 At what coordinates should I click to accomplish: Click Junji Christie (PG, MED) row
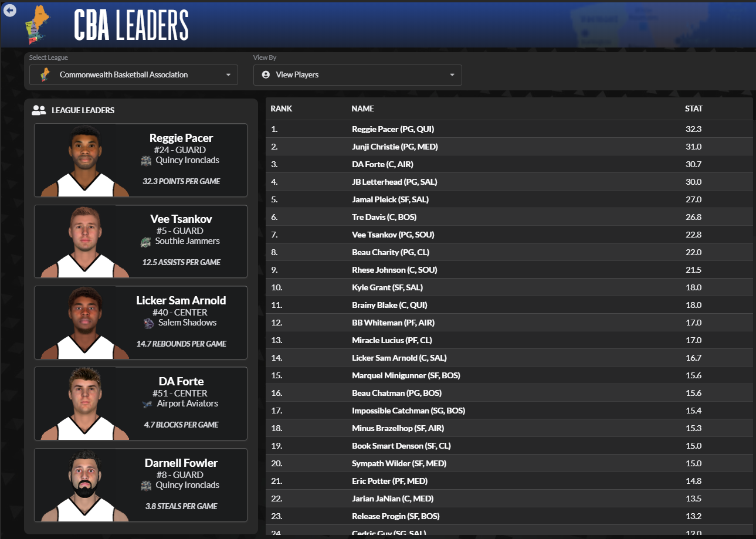[x=509, y=147]
